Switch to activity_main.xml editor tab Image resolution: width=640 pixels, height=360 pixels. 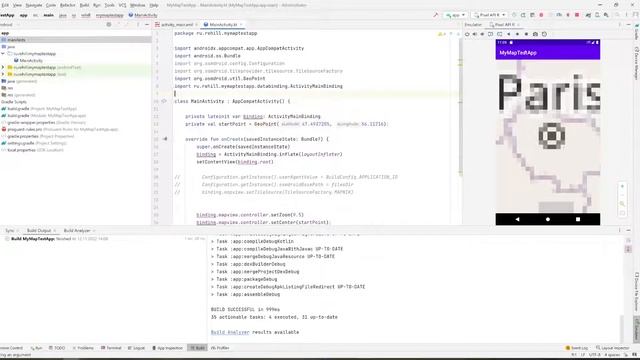[177, 24]
